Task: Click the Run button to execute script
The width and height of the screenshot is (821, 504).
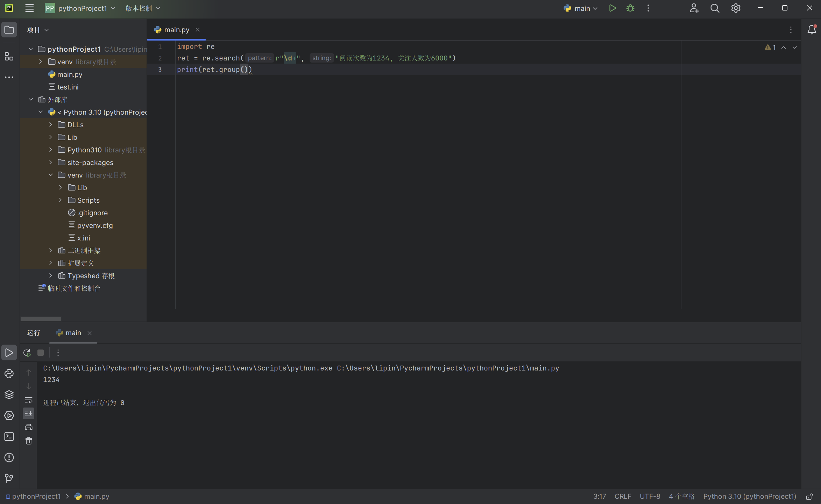Action: pyautogui.click(x=613, y=8)
